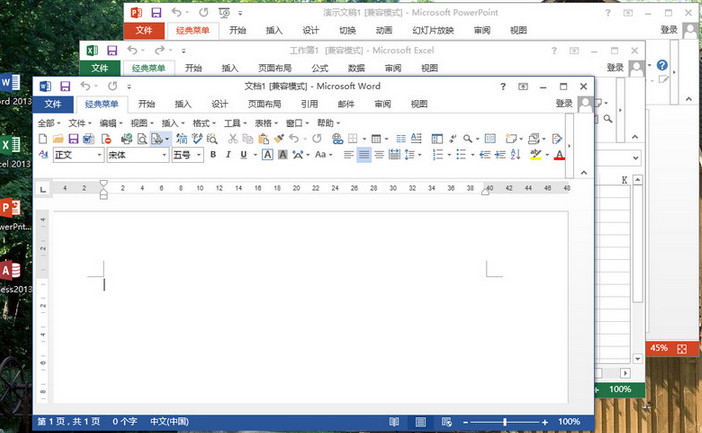Expand the Underline style dropdown arrow
This screenshot has width=702, height=433.
coord(255,155)
